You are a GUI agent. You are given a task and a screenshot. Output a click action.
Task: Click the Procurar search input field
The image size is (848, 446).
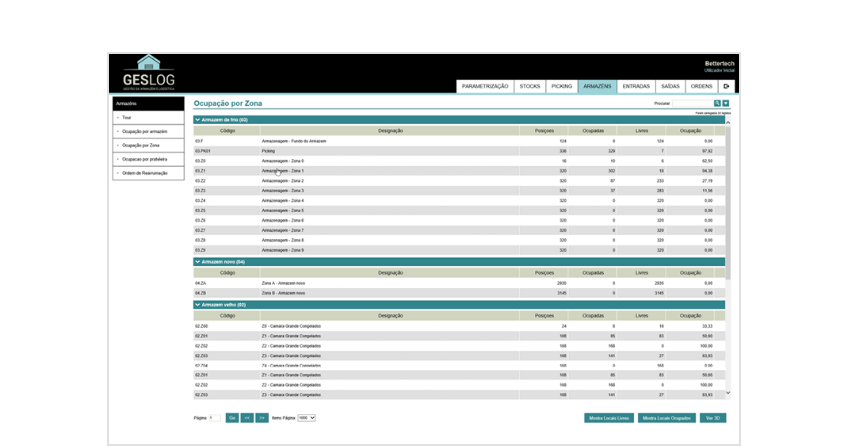point(692,103)
